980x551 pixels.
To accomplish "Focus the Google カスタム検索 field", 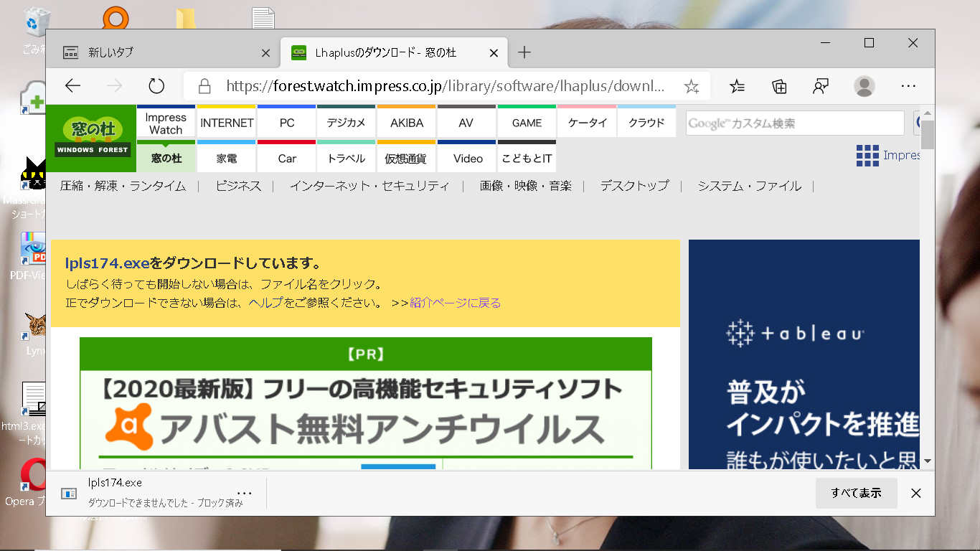I will (795, 123).
